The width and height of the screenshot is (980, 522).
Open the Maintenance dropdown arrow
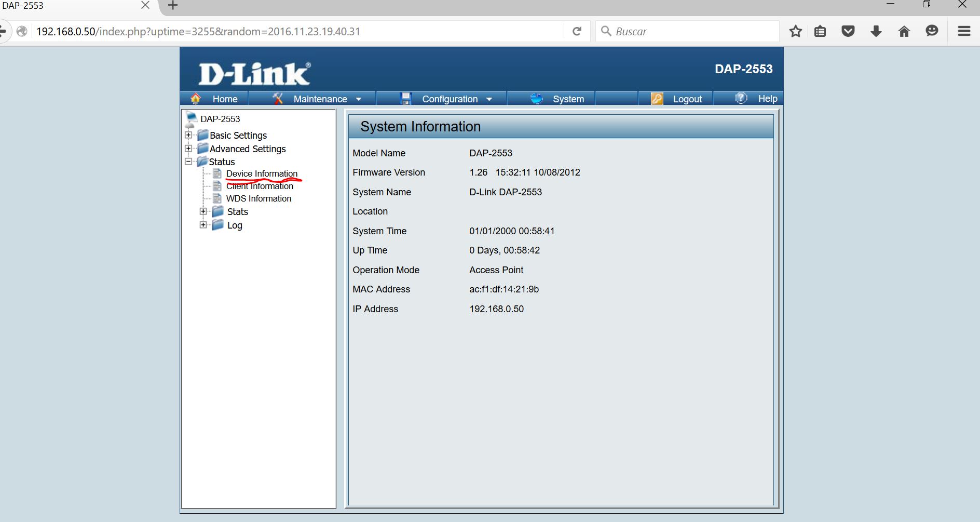pyautogui.click(x=359, y=99)
